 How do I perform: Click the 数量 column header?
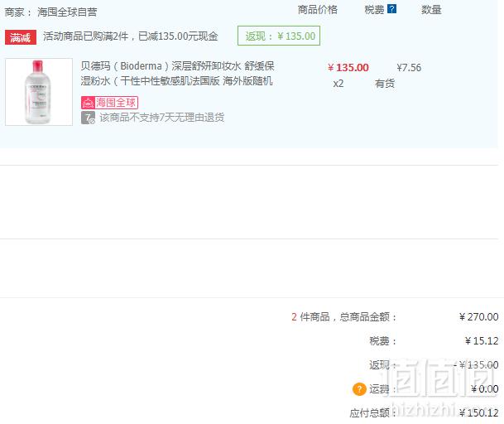tap(431, 10)
